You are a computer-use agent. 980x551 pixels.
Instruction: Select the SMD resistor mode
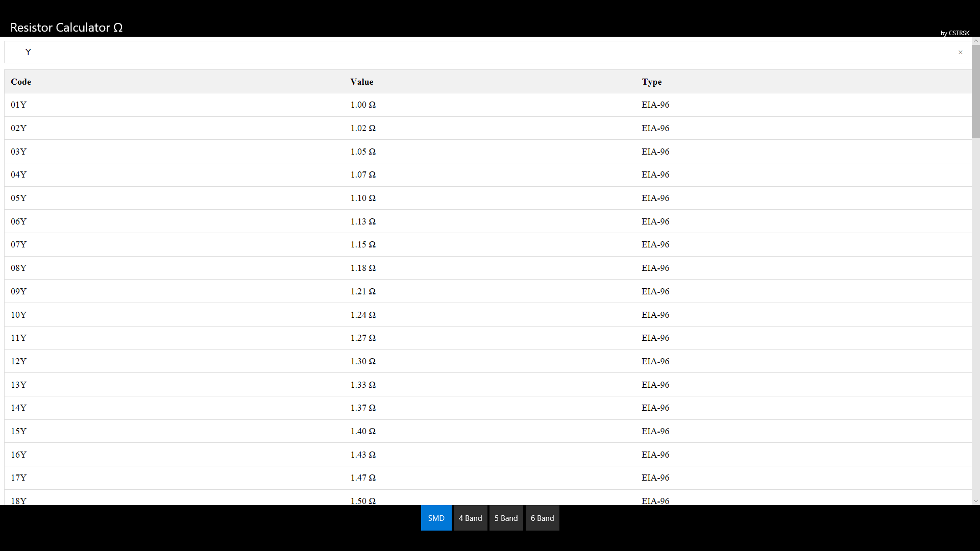(436, 518)
